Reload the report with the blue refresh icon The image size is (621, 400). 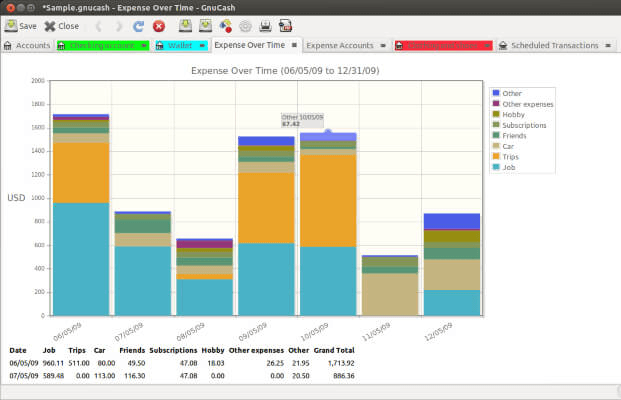tap(138, 26)
